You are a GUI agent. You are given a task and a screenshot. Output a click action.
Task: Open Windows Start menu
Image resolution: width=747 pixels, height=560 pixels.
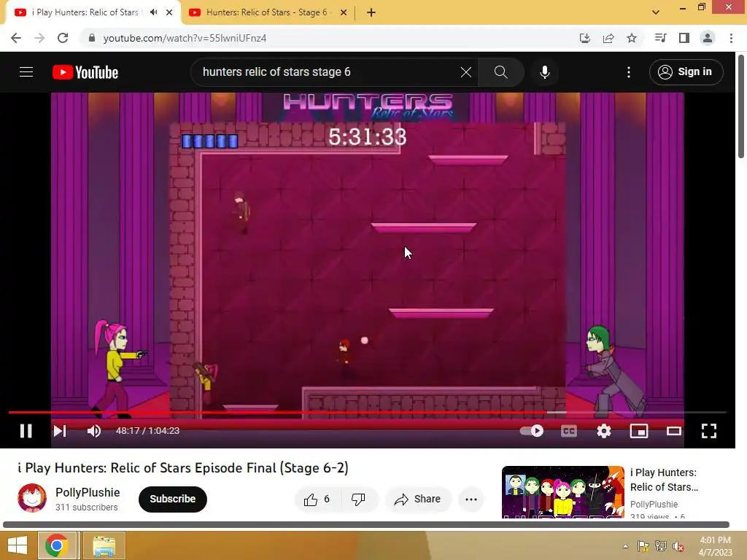click(x=18, y=545)
